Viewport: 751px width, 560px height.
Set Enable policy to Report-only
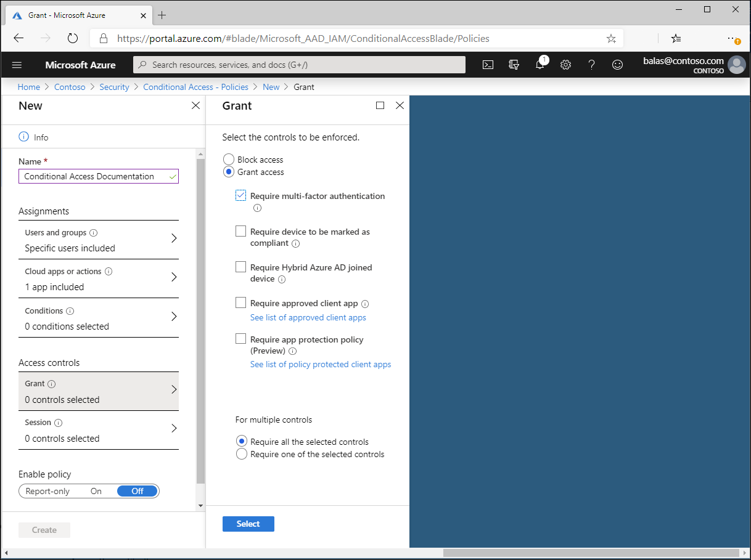[47, 491]
